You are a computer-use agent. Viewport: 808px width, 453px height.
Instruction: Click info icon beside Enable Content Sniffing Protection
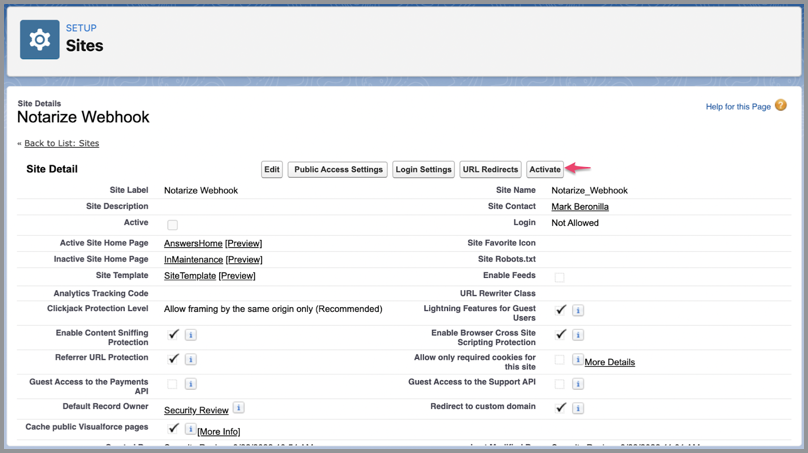190,335
